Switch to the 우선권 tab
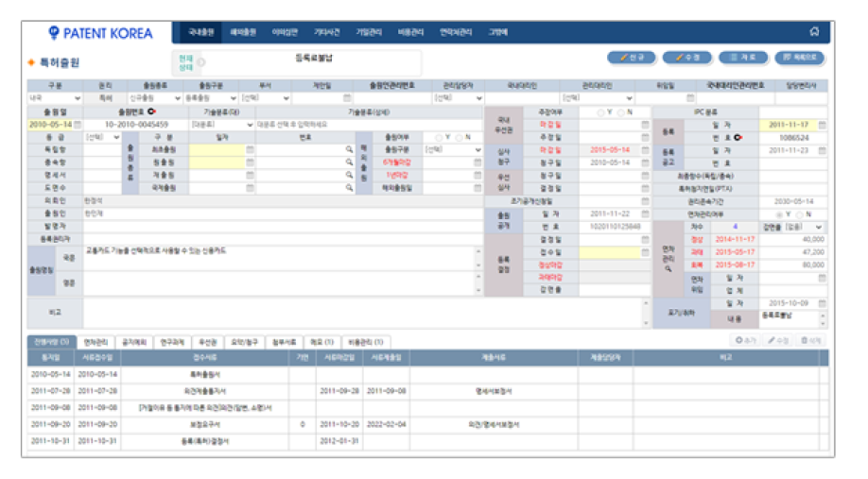868x479 pixels. 207,342
